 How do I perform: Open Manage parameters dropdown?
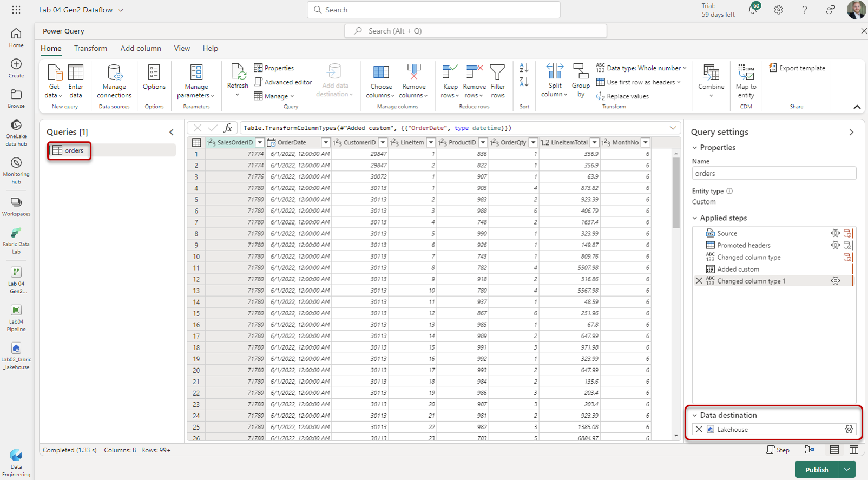click(x=196, y=81)
